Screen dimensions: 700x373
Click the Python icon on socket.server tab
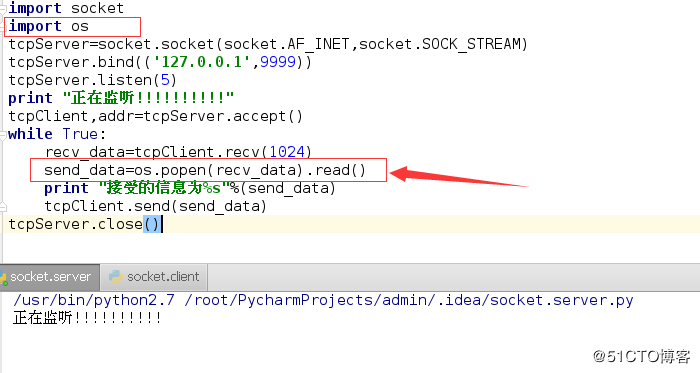[x=3, y=277]
